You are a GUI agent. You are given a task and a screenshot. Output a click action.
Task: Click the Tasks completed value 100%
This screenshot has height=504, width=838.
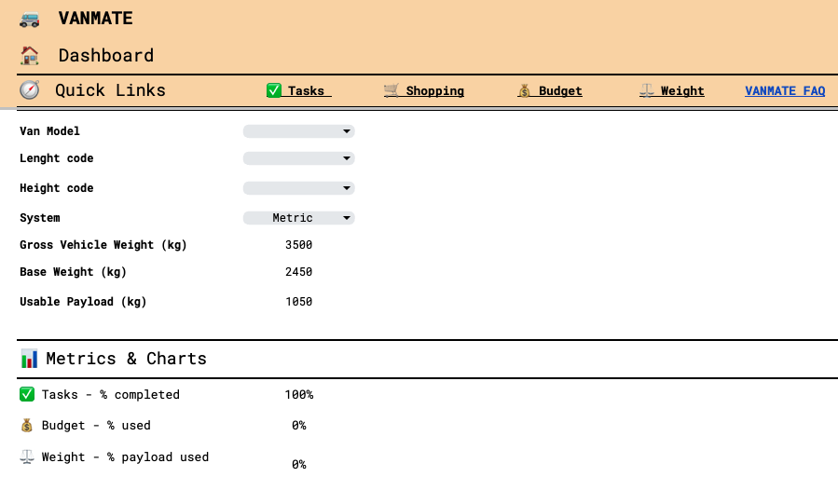(298, 395)
